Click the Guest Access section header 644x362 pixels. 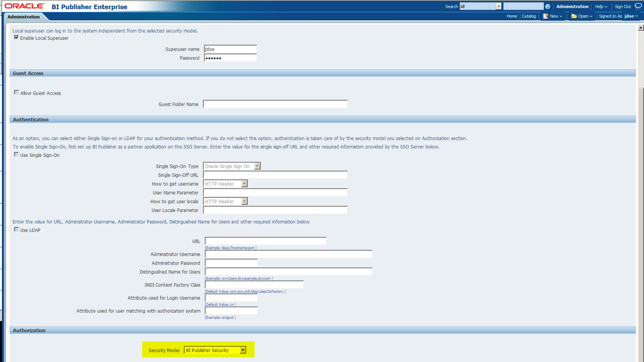323,73
